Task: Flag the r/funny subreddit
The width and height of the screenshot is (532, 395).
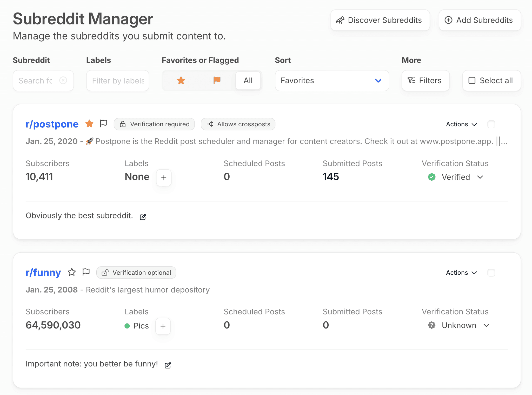Action: 86,272
